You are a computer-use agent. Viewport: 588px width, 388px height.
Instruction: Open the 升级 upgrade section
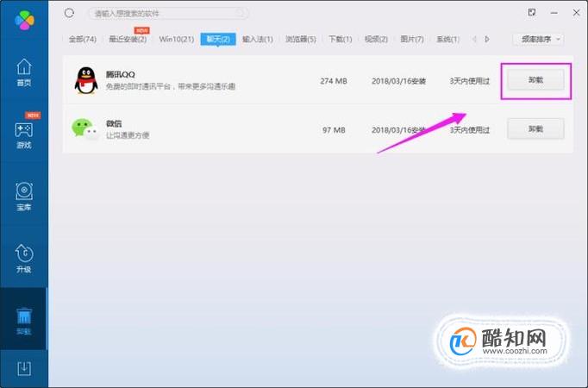(24, 259)
